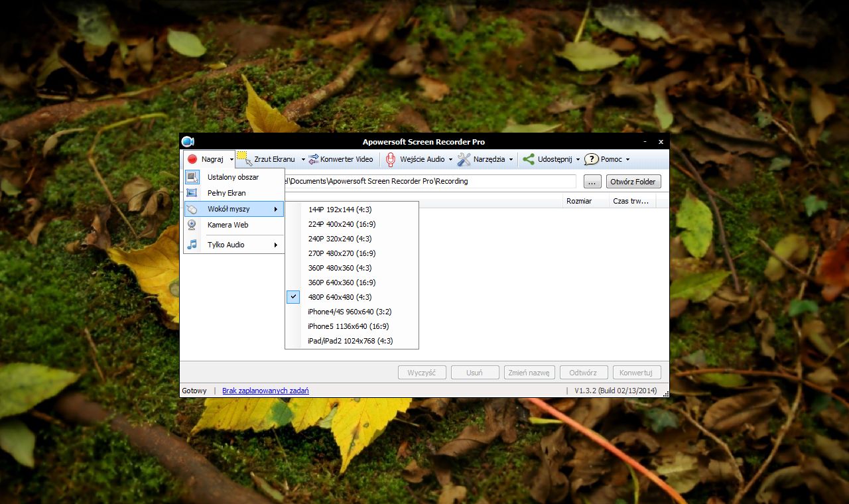Click the Wejście Audio microphone icon

click(x=391, y=159)
